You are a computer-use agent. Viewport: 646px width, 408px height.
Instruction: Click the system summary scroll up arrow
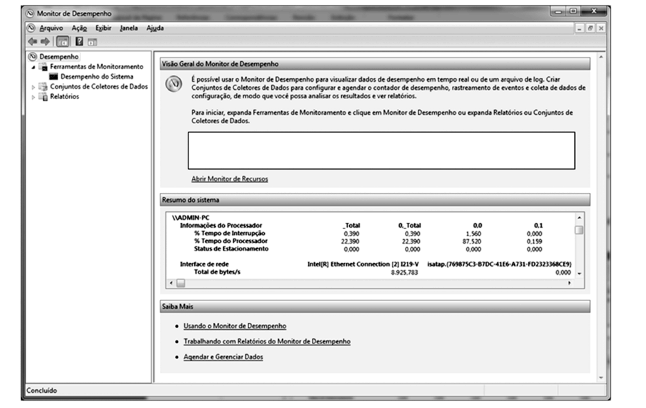[x=579, y=218]
